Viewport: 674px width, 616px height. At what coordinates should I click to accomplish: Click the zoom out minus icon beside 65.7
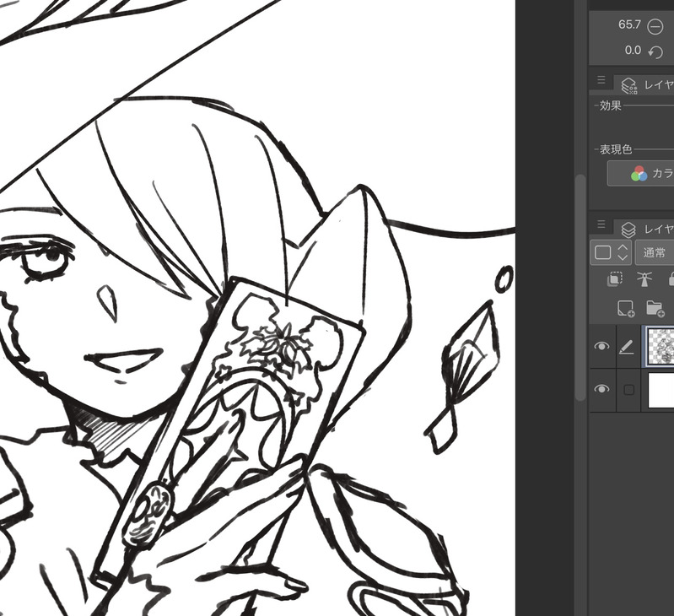click(x=655, y=27)
